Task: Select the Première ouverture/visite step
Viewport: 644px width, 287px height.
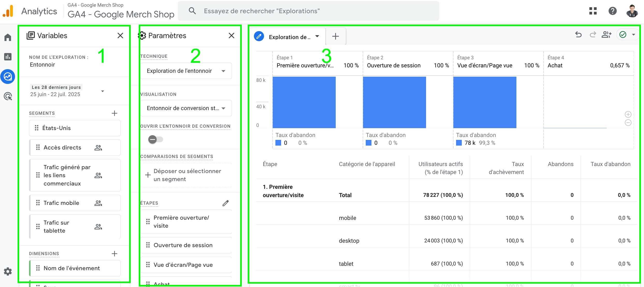Action: click(x=186, y=222)
